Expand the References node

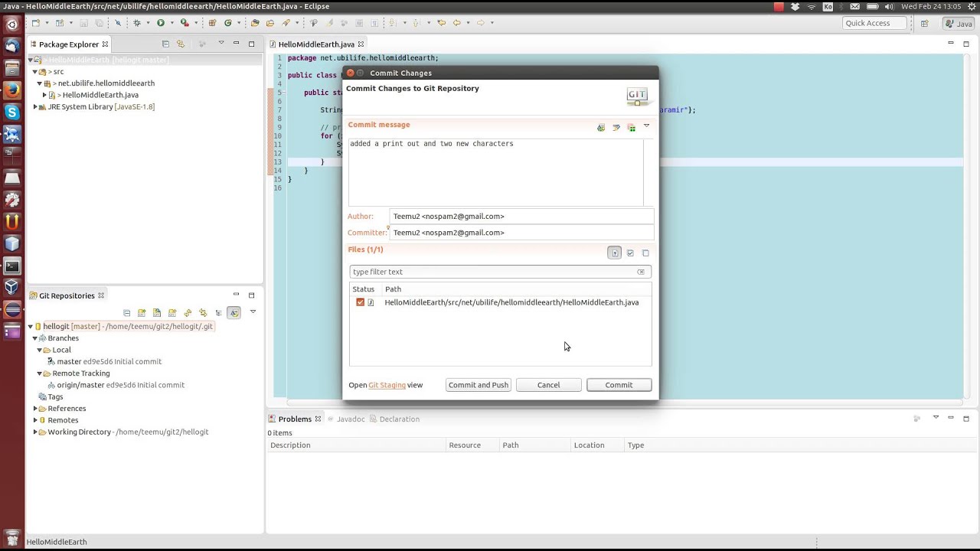point(35,409)
